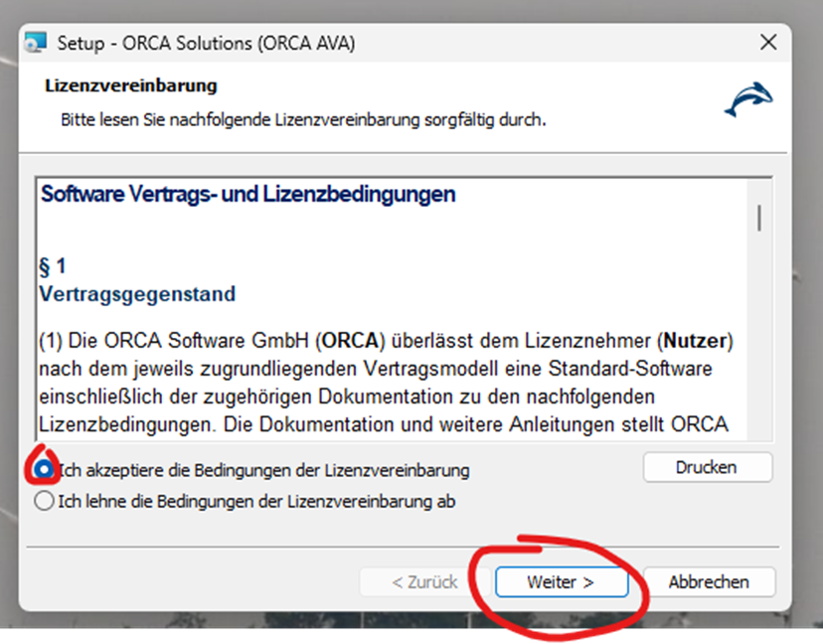The height and width of the screenshot is (644, 823).
Task: Cancel setup via the Abbrechen button
Action: pyautogui.click(x=708, y=582)
